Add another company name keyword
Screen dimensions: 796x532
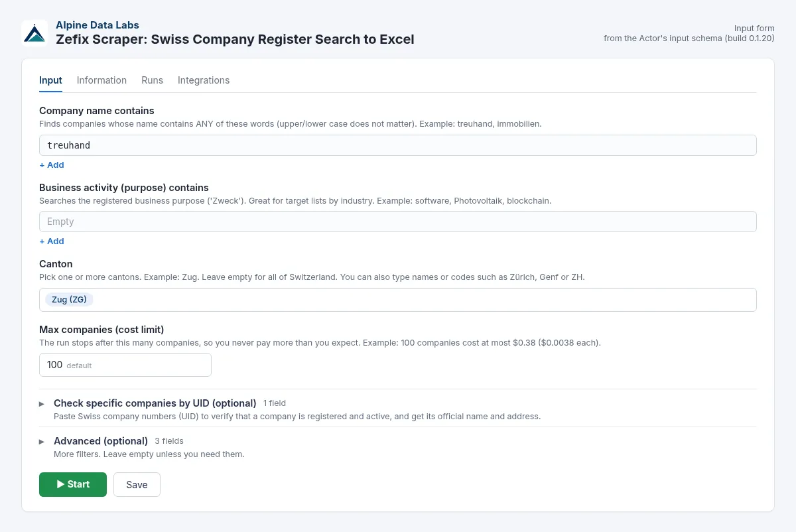click(x=52, y=165)
